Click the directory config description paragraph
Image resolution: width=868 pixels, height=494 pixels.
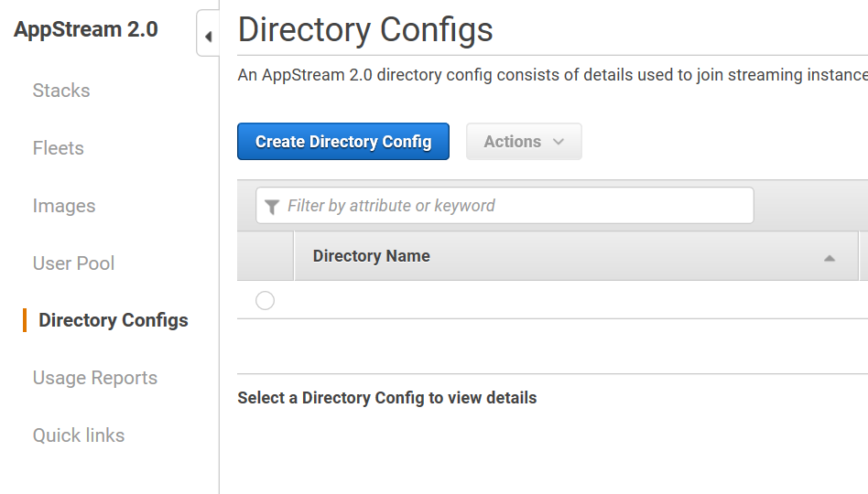(x=549, y=75)
